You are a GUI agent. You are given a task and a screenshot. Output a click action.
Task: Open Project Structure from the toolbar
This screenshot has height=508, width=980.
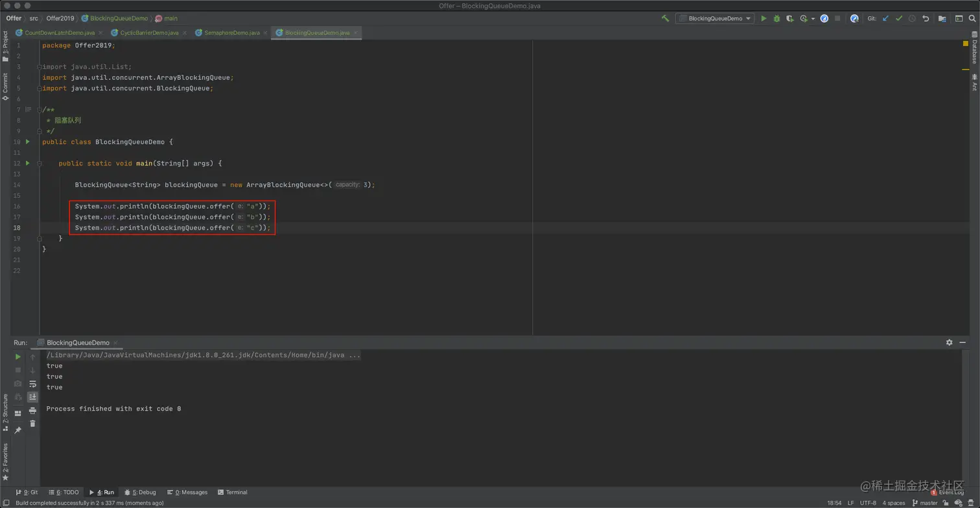(942, 19)
